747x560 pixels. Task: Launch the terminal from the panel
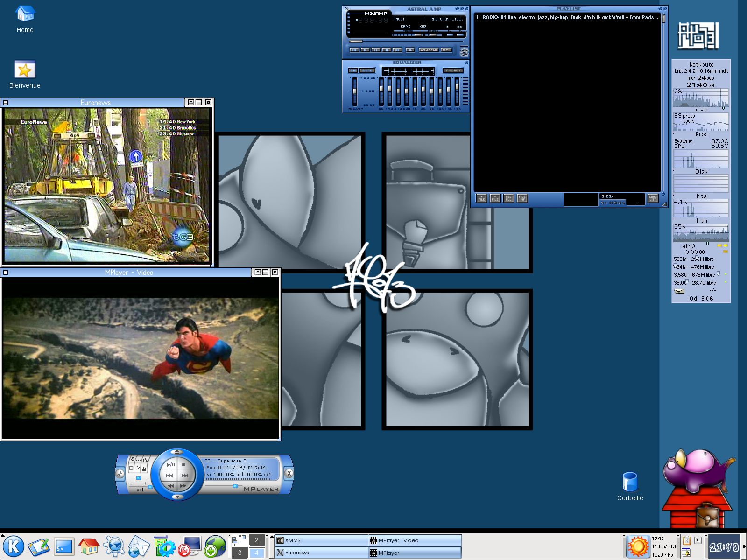click(64, 546)
